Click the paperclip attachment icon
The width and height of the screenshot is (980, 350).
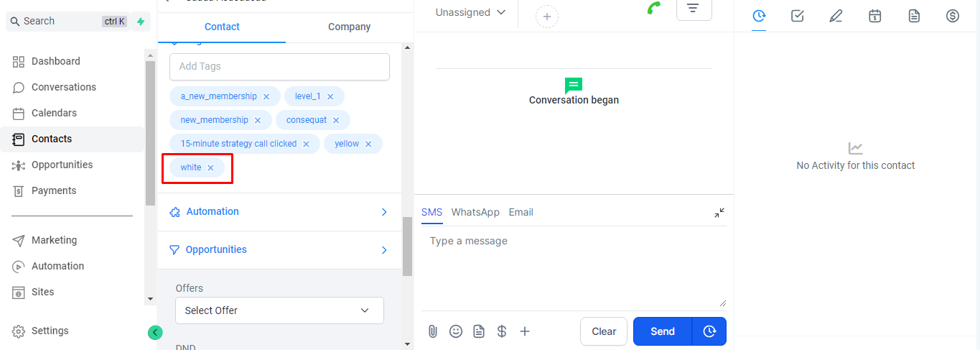pos(433,331)
